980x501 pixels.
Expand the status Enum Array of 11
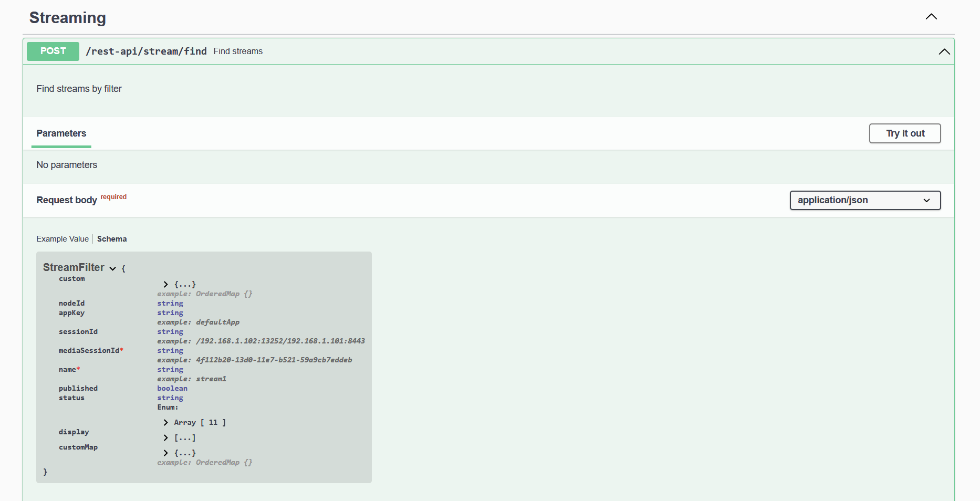[166, 422]
